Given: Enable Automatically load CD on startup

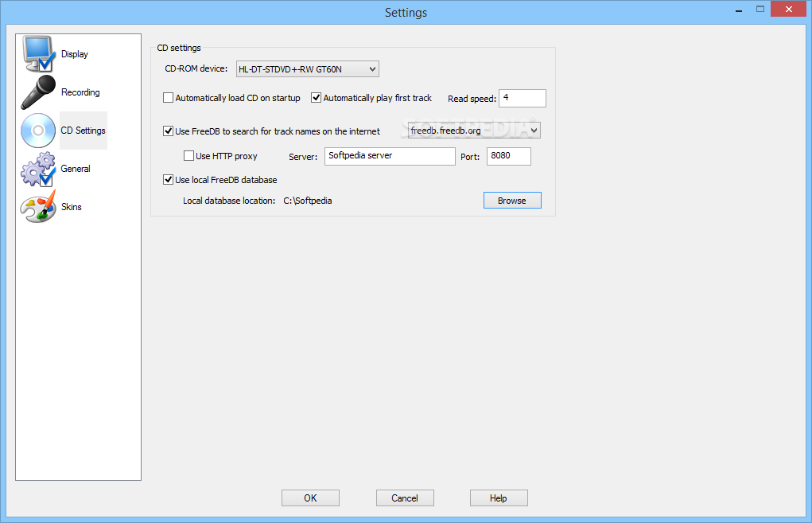Looking at the screenshot, I should point(169,97).
